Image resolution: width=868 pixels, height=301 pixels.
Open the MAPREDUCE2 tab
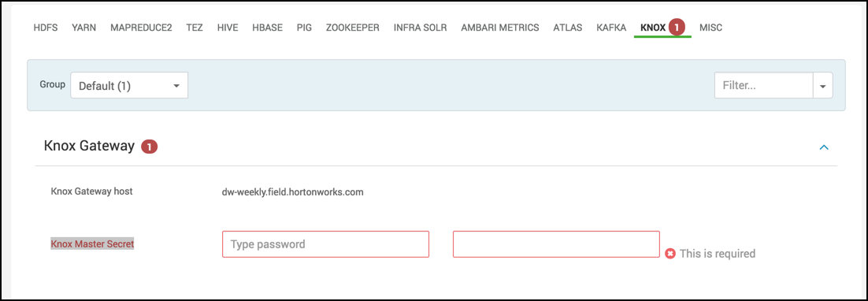[141, 28]
